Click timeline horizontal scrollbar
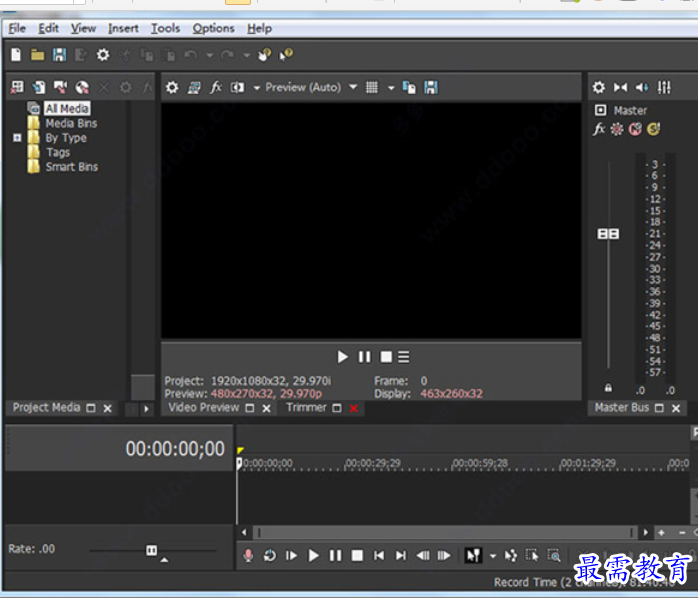This screenshot has height=600, width=698. (x=445, y=532)
